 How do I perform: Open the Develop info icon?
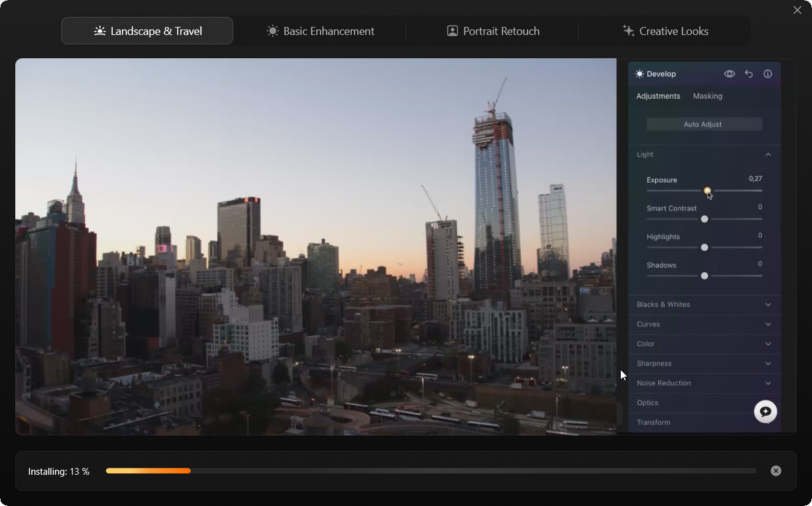pos(768,74)
